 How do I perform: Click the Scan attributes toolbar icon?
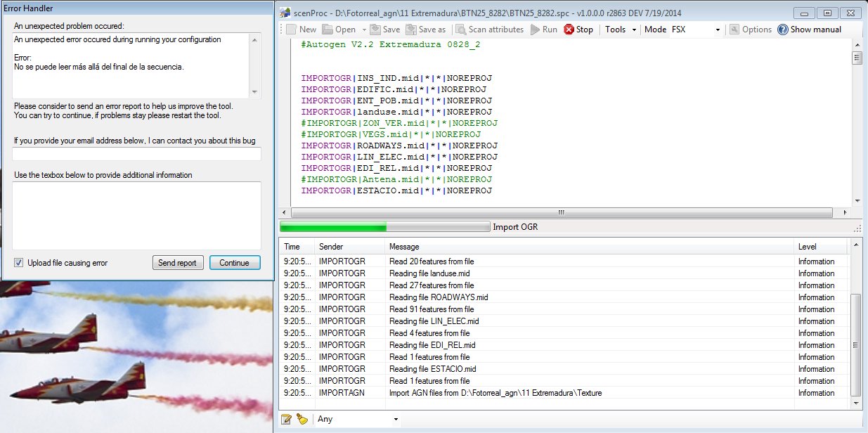(461, 30)
